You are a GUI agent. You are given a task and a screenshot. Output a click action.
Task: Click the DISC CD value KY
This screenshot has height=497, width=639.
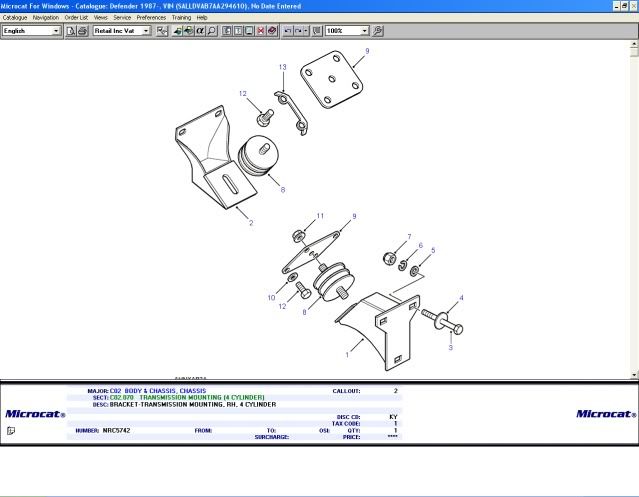click(393, 417)
